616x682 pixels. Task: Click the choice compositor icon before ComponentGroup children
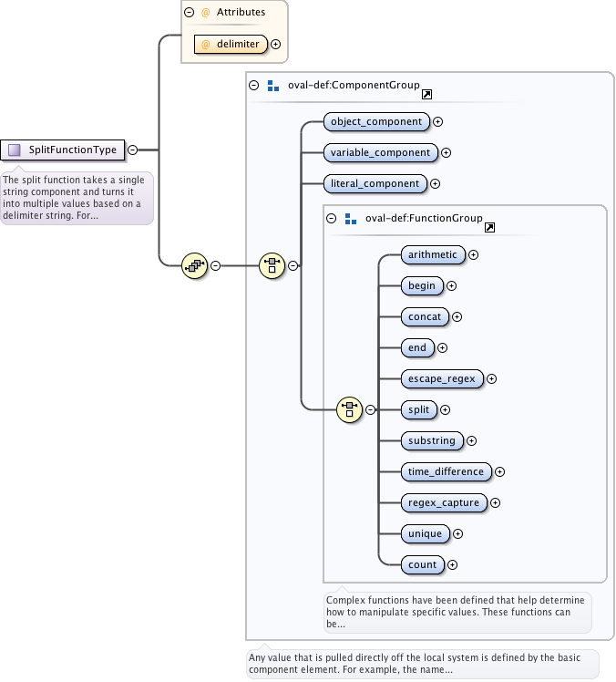(272, 265)
